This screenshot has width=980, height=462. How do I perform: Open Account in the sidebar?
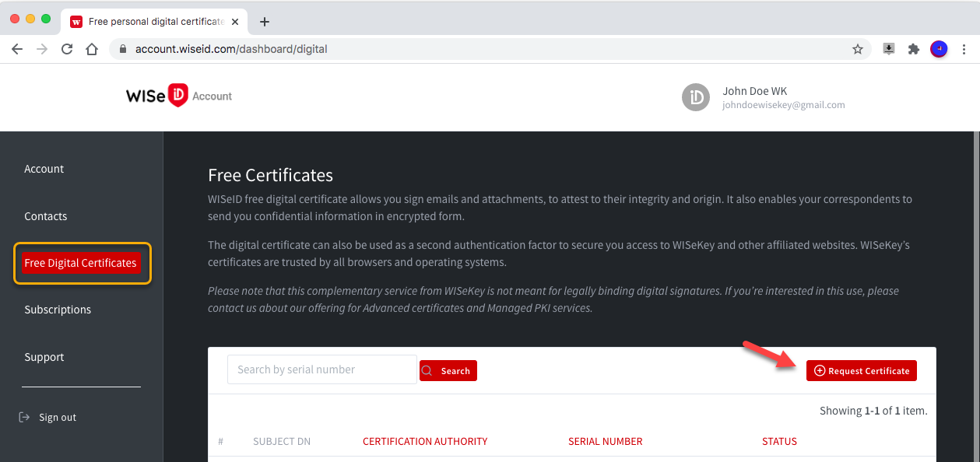point(44,169)
